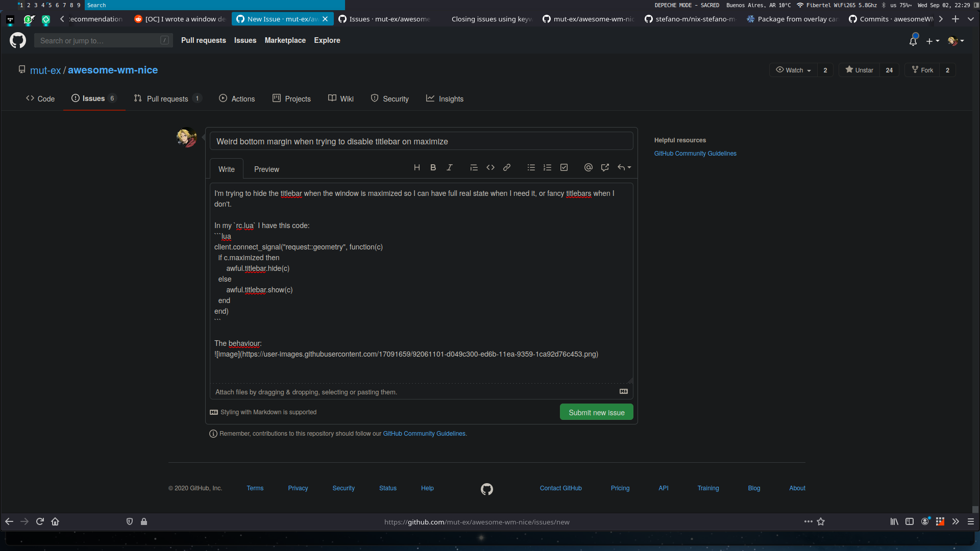Viewport: 980px width, 551px height.
Task: Reference an issue via cross-reference icon
Action: click(x=605, y=167)
